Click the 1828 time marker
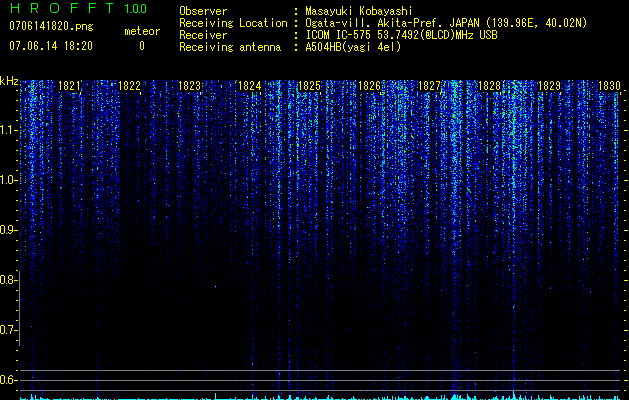629x400 pixels. 489,86
